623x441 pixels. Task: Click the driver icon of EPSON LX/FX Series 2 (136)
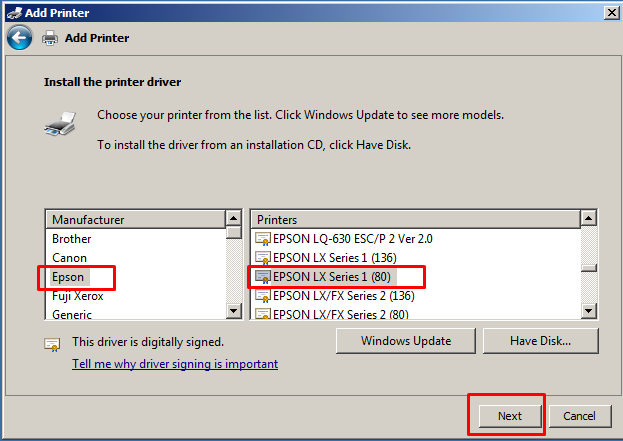263,296
